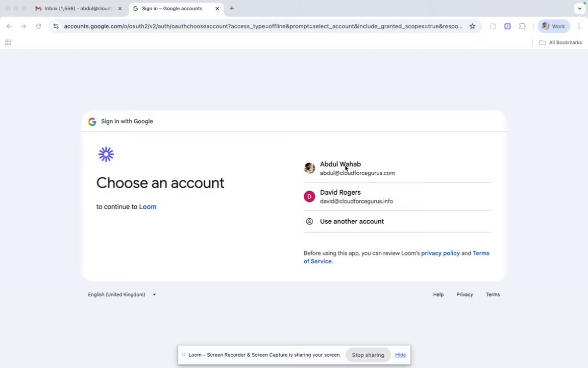Close the Sign in – Google accounts tab
This screenshot has width=588, height=368.
[217, 8]
